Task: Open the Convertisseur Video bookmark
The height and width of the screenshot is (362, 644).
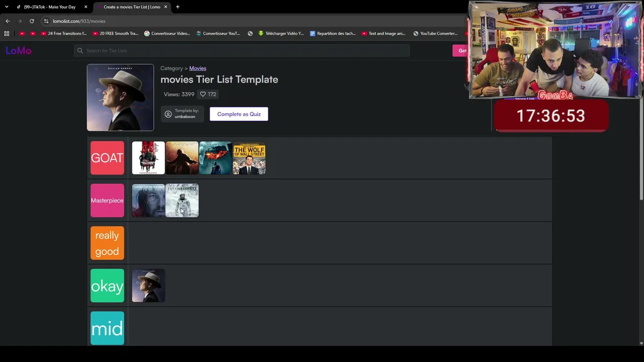Action: (167, 34)
